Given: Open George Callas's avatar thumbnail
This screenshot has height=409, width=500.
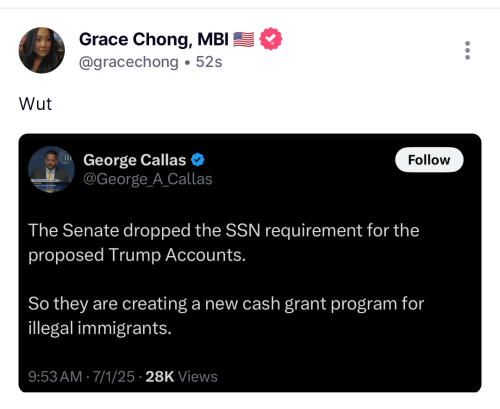Looking at the screenshot, I should (51, 169).
